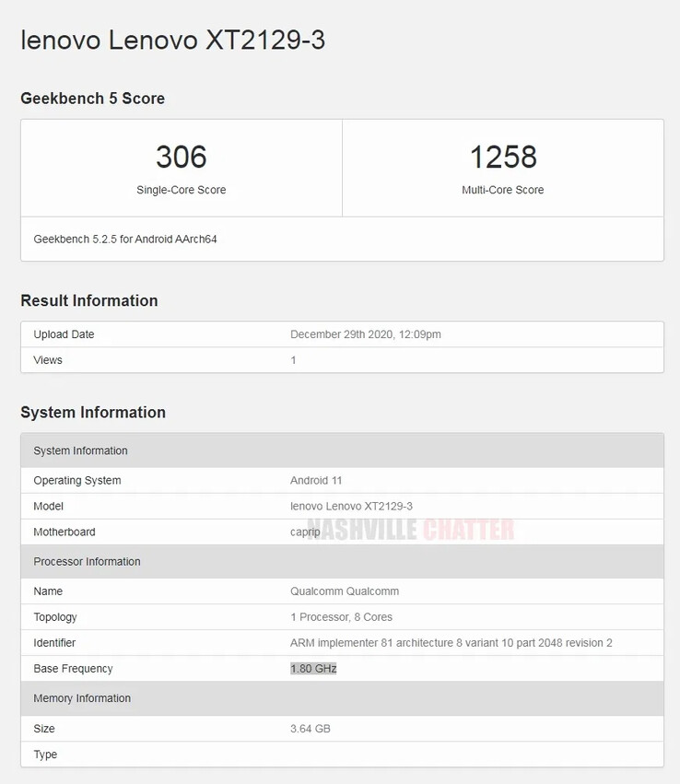Click the large 'System Information' section heading

tap(93, 413)
